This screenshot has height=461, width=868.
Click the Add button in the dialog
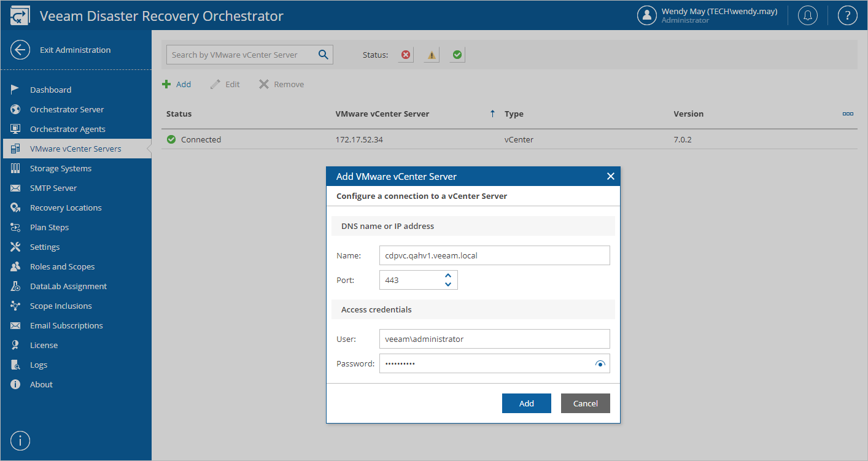click(x=527, y=403)
